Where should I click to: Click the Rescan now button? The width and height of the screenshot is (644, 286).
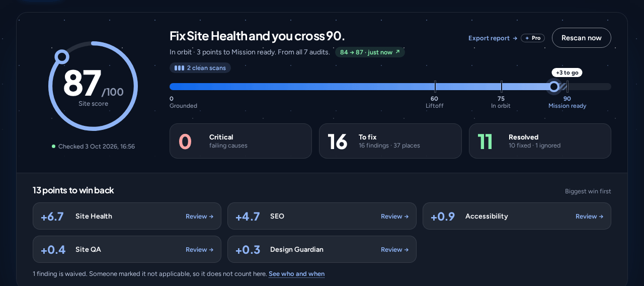[x=581, y=38]
